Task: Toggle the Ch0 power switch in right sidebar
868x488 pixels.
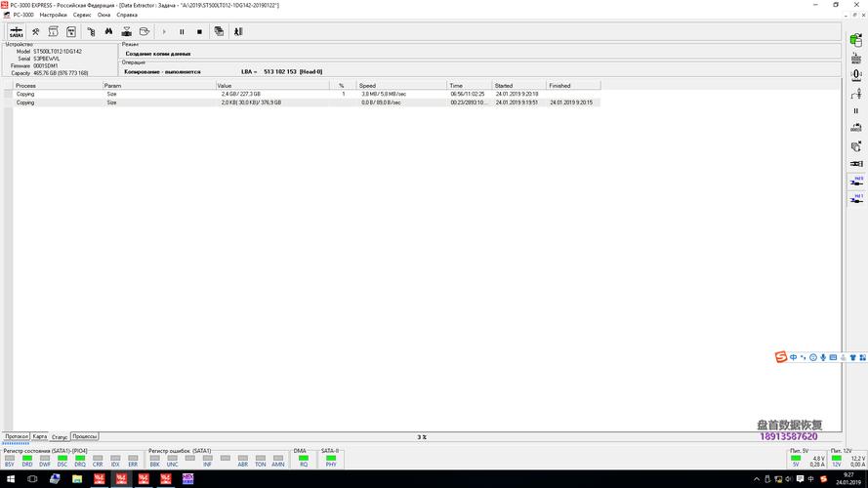Action: pyautogui.click(x=857, y=180)
